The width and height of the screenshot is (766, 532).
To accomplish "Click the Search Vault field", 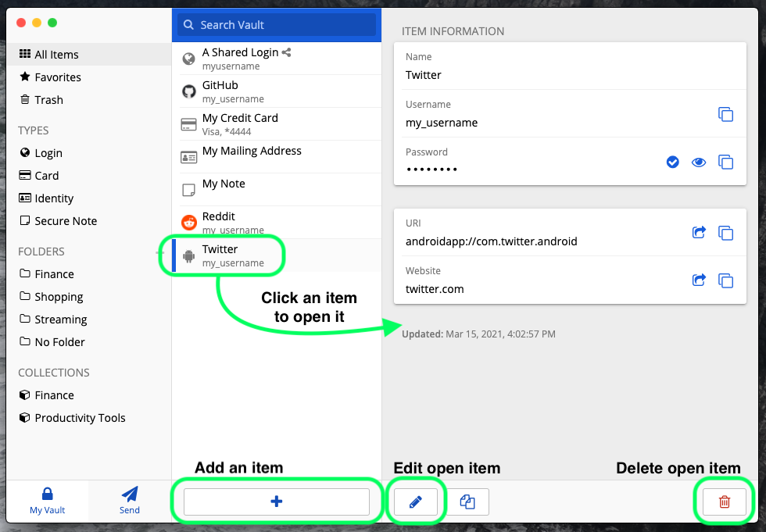I will (x=277, y=25).
